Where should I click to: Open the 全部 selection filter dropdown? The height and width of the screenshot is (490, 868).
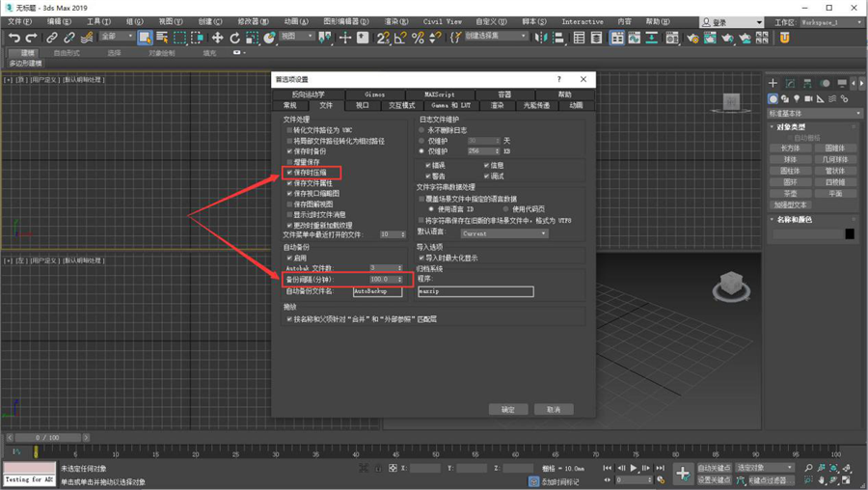tap(118, 37)
